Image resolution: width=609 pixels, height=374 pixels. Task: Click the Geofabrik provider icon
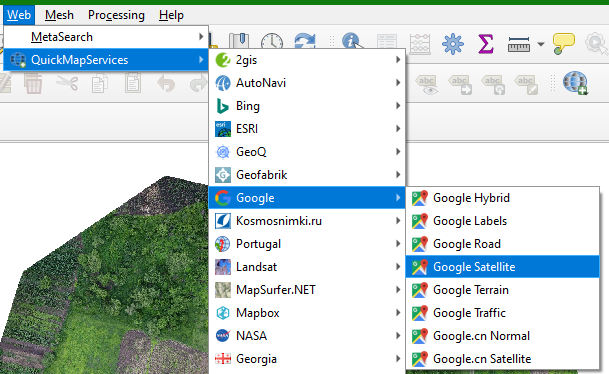pyautogui.click(x=223, y=175)
